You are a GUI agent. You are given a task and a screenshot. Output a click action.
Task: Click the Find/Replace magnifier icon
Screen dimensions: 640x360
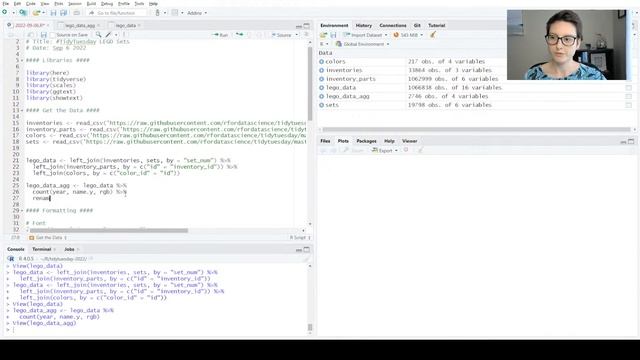pos(98,35)
